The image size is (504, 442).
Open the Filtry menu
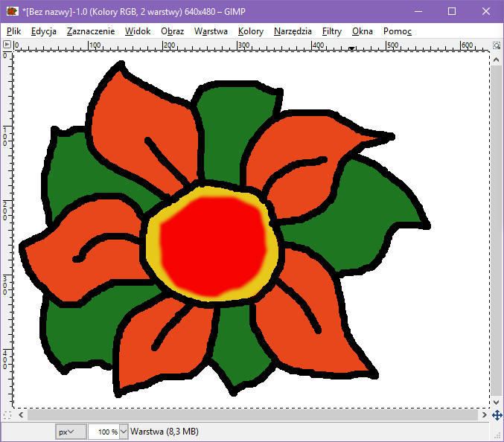pos(331,31)
